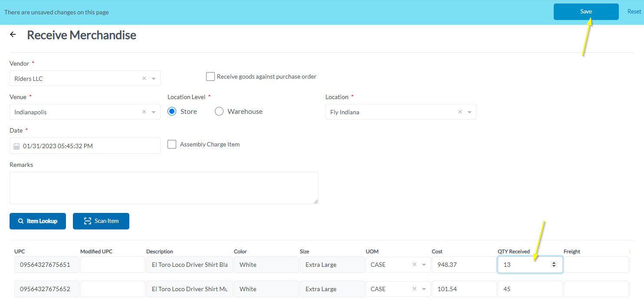
Task: Reset the page changes
Action: (x=634, y=12)
